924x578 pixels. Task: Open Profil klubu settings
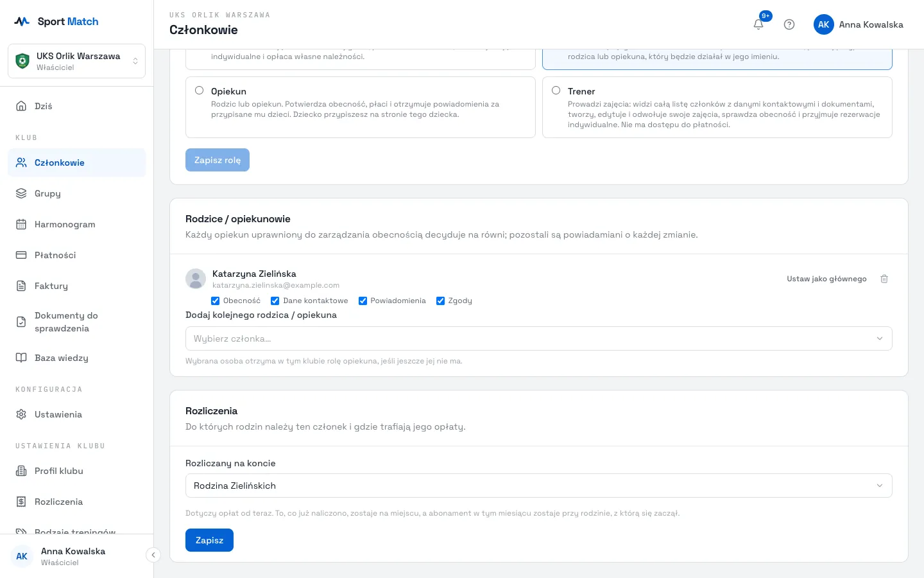[x=77, y=471]
